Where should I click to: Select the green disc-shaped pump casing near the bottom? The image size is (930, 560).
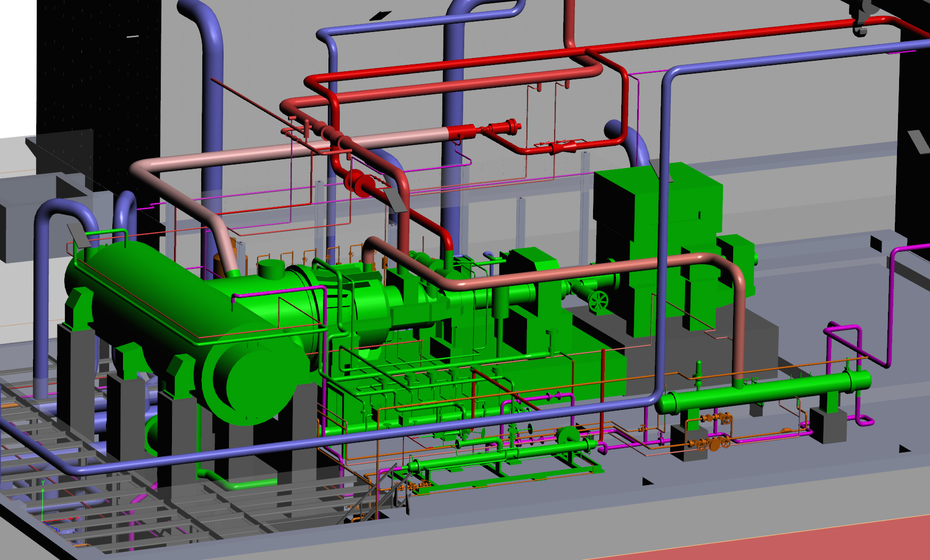pos(569,435)
